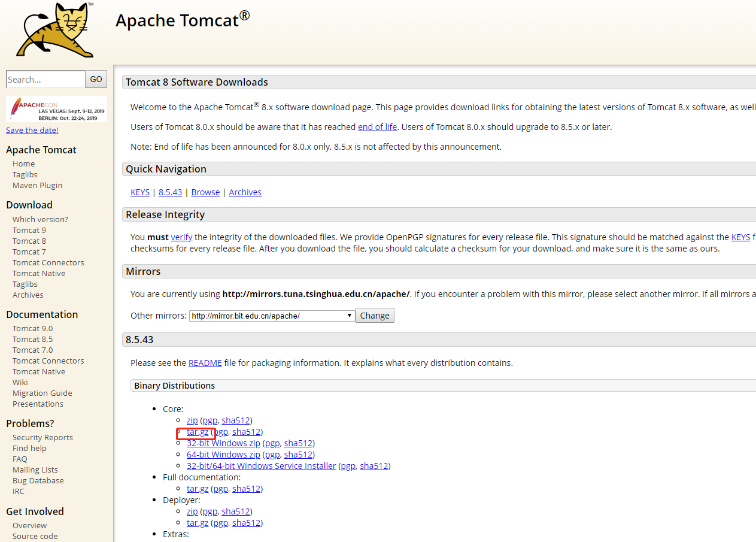Download Core zip distribution

click(x=192, y=420)
